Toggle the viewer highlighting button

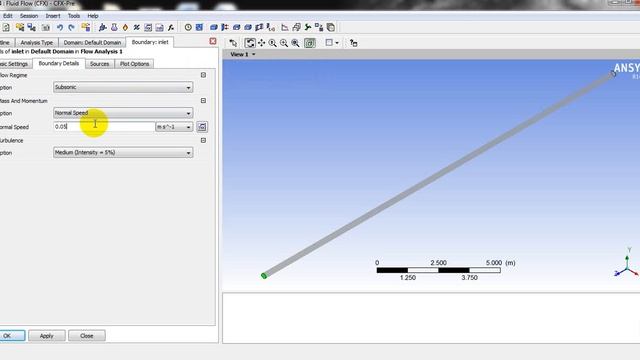point(310,43)
